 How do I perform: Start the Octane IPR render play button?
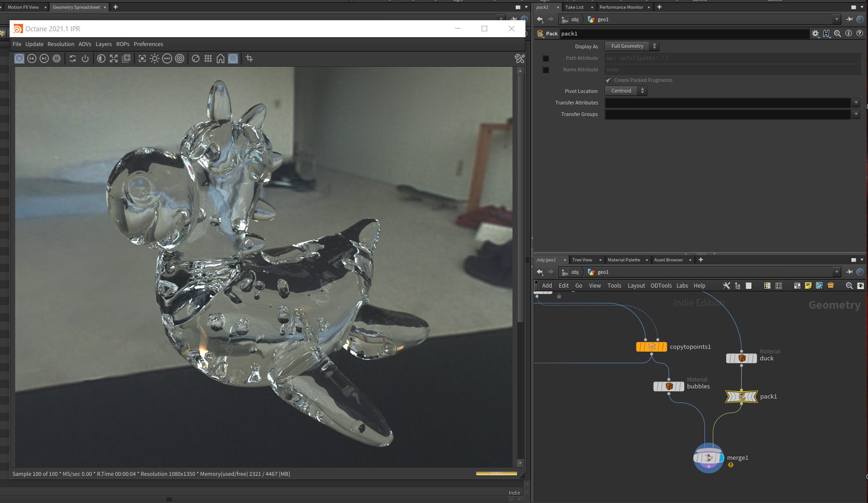point(19,58)
